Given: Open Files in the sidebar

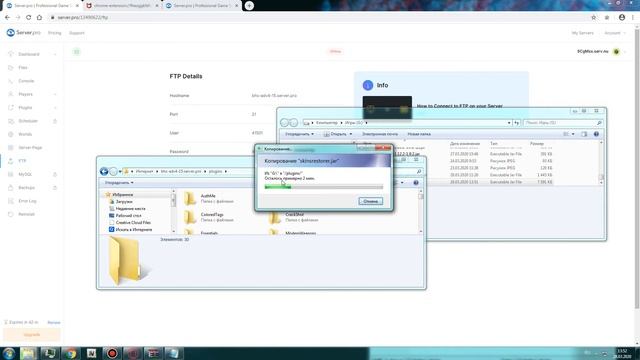Looking at the screenshot, I should click(x=23, y=68).
